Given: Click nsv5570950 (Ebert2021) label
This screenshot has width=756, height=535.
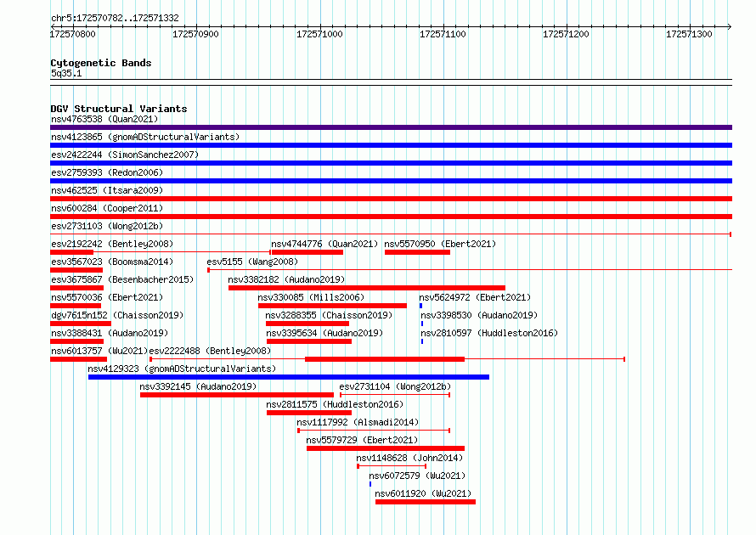Looking at the screenshot, I should pyautogui.click(x=440, y=244).
